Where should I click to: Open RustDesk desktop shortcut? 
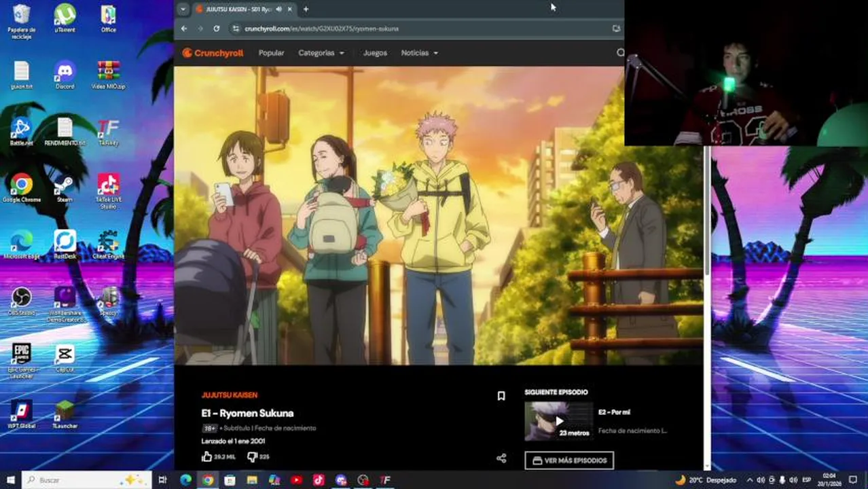coord(65,245)
